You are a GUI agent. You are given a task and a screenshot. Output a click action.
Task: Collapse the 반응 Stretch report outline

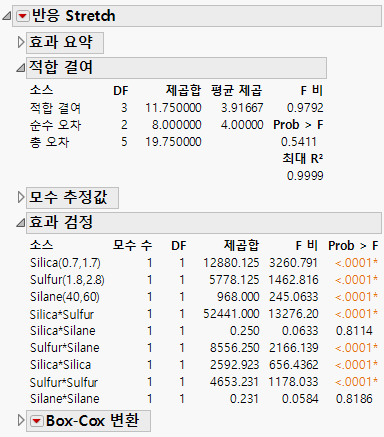[6, 16]
